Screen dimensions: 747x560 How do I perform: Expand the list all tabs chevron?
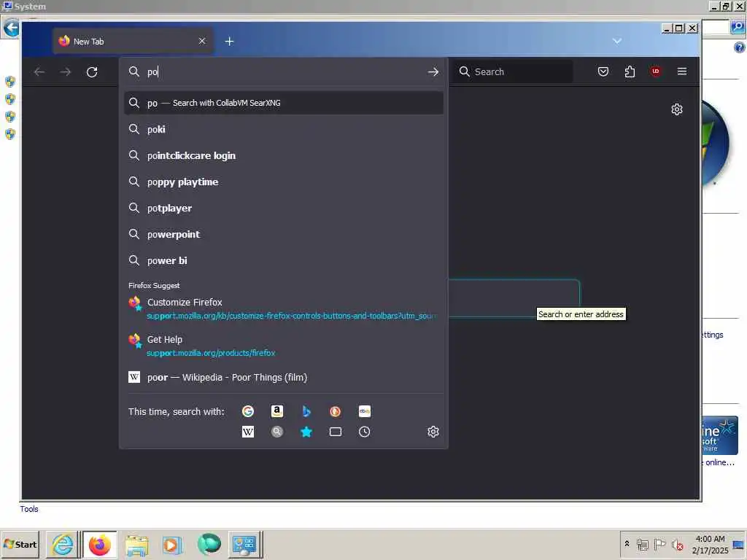click(617, 41)
